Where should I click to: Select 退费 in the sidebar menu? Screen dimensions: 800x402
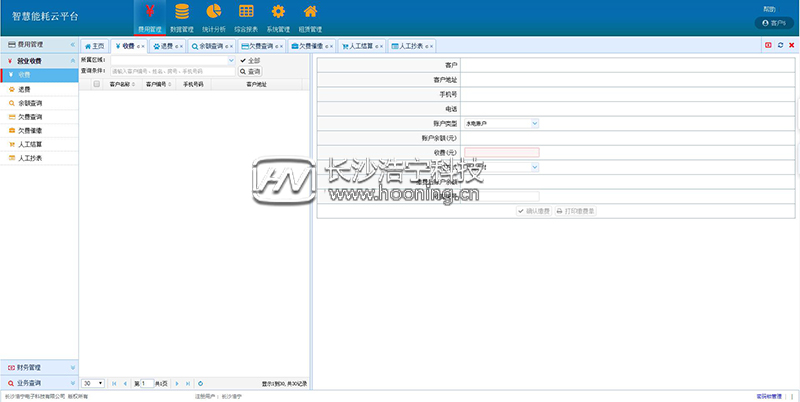point(24,88)
